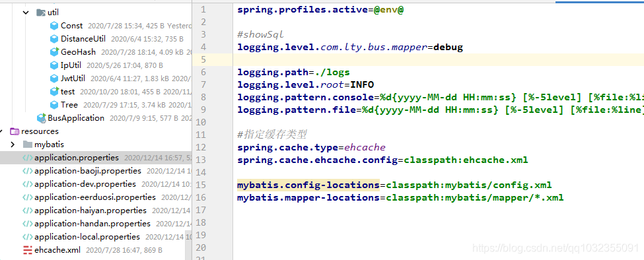This screenshot has width=644, height=260.
Task: Click the application-eerduosi.properties file icon
Action: click(x=28, y=197)
